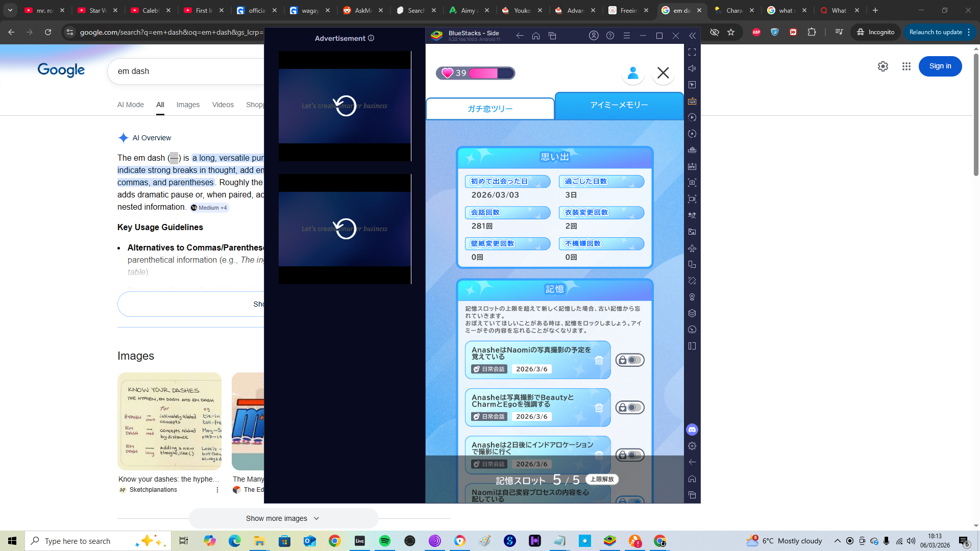Collapse the BlueStacks side toolbar
This screenshot has height=551, width=980.
coord(692,36)
